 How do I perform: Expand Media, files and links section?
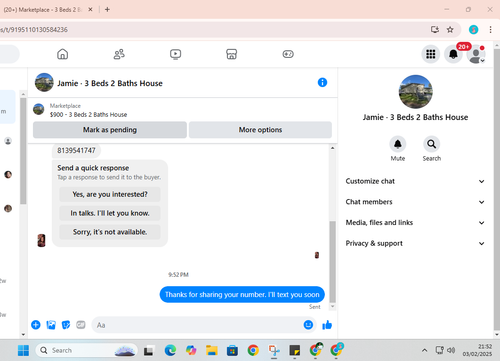pos(415,223)
